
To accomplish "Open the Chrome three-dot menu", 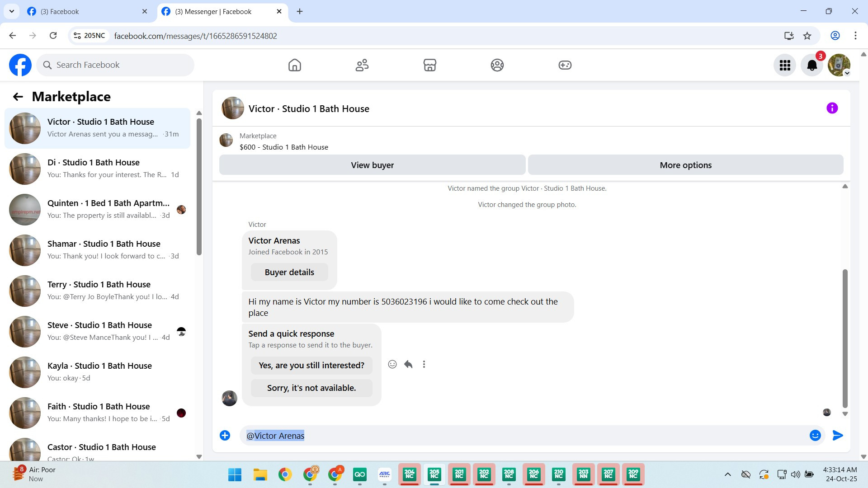I will pos(855,36).
